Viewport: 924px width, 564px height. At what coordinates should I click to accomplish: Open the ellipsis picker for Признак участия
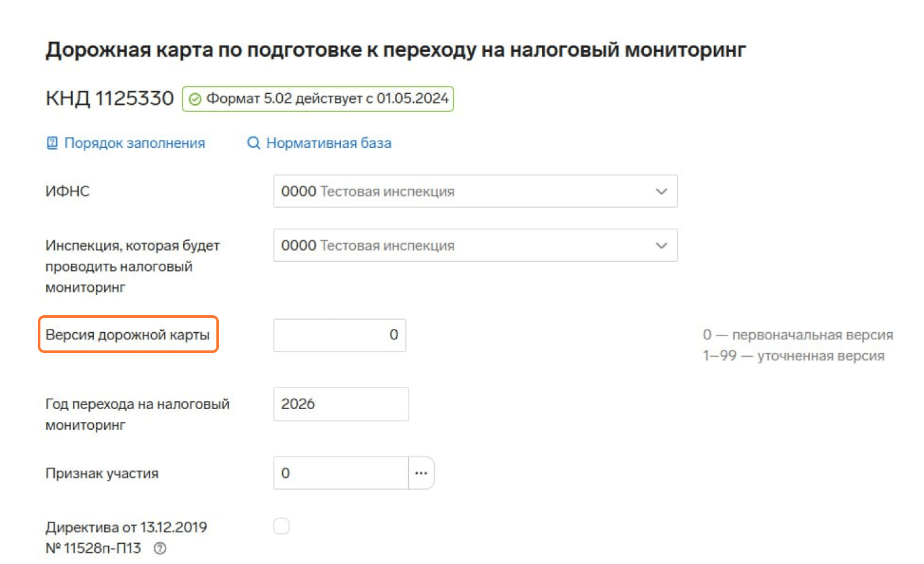click(421, 473)
